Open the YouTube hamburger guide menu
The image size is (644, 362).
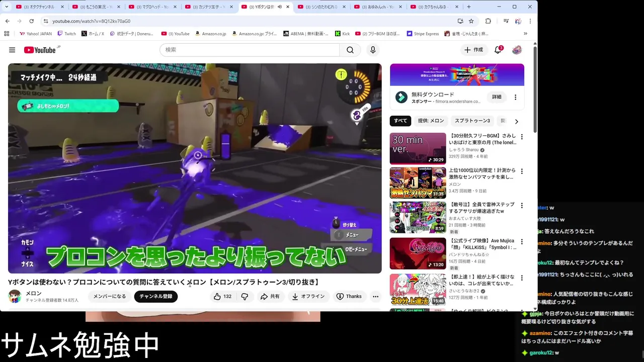(x=12, y=50)
